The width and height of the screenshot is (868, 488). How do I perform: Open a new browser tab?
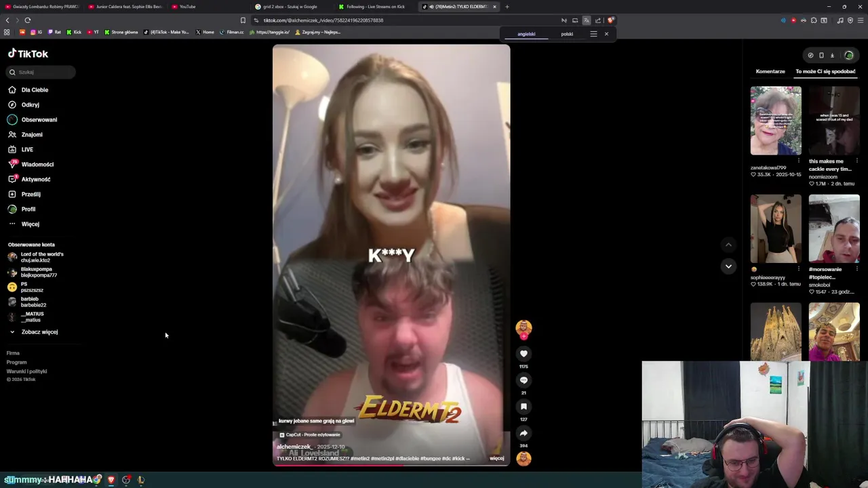507,7
